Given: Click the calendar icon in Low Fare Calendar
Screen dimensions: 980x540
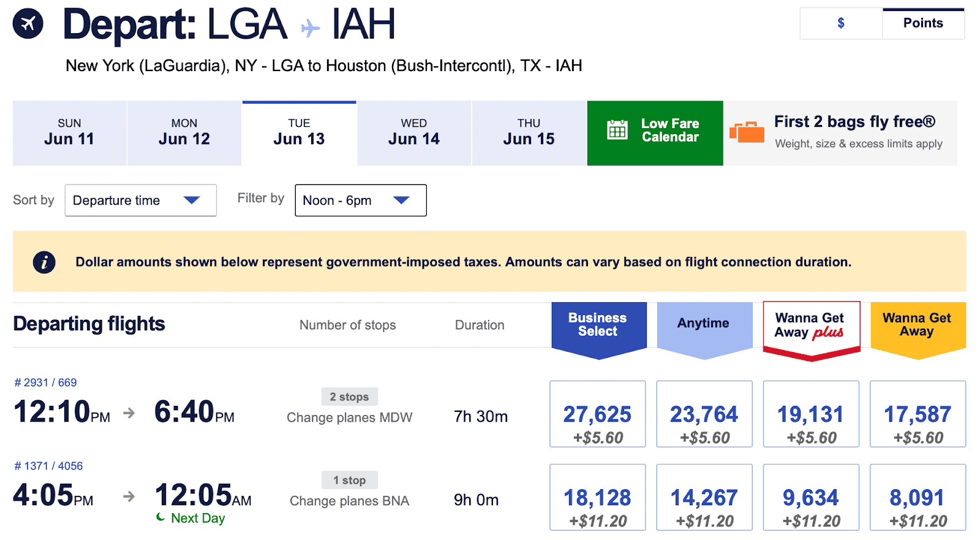Looking at the screenshot, I should tap(617, 130).
